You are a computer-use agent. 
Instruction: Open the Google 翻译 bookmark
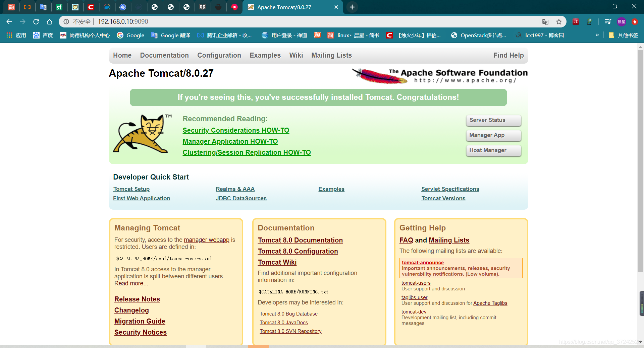pyautogui.click(x=171, y=35)
